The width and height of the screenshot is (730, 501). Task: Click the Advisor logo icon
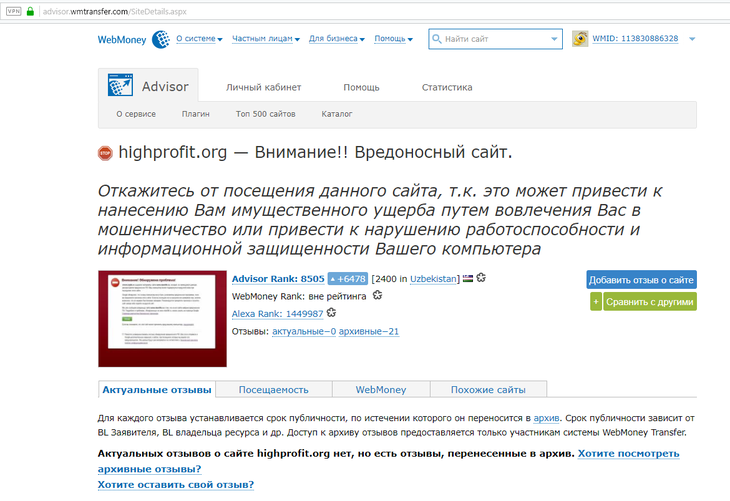(120, 86)
